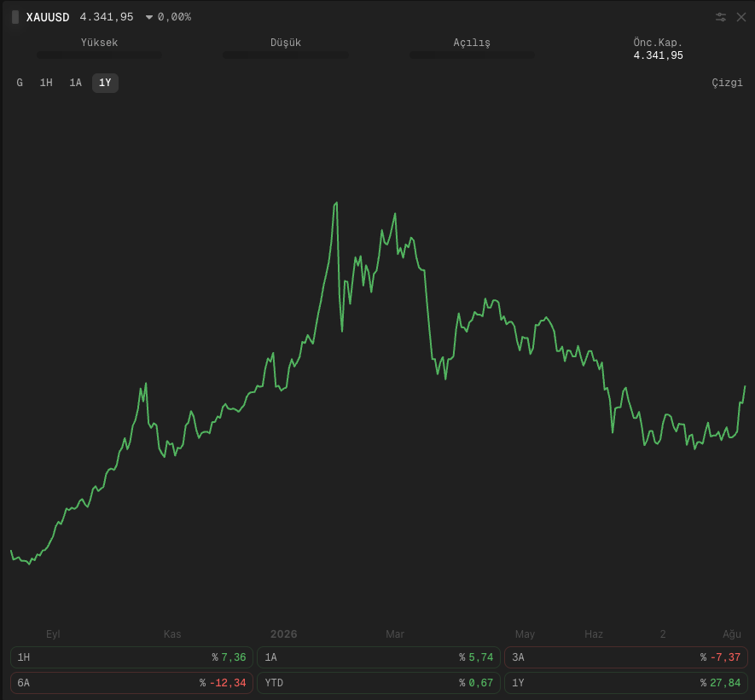Select the 1H weekly timeframe tab
This screenshot has height=700, width=755.
coord(46,83)
